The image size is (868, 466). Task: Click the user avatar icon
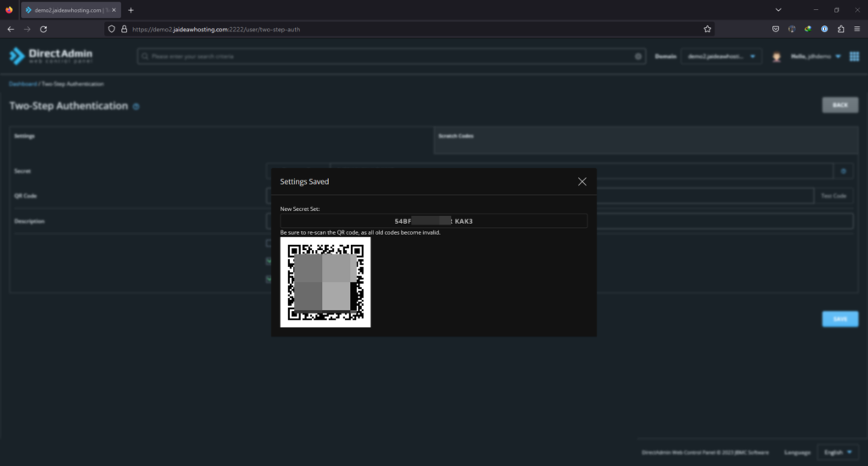tap(776, 57)
